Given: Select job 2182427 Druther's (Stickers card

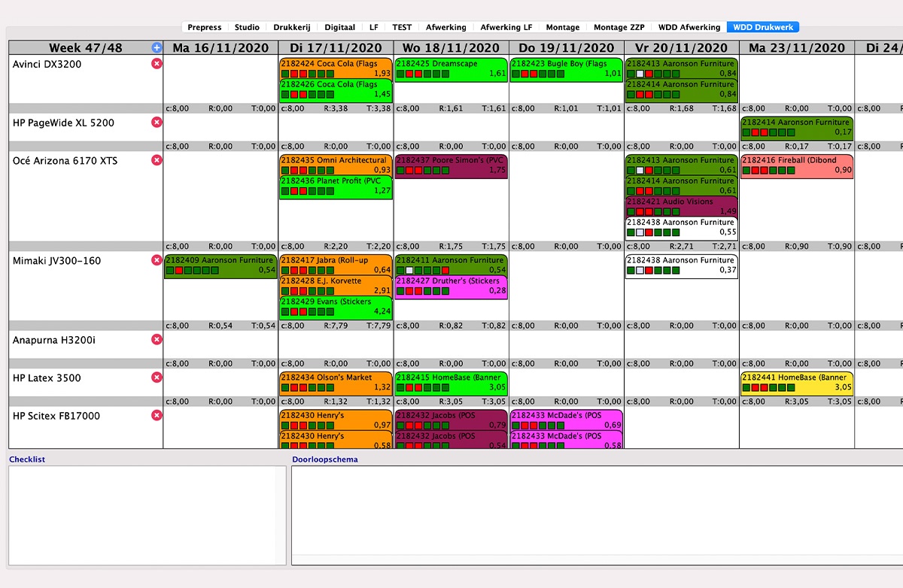Looking at the screenshot, I should click(451, 286).
